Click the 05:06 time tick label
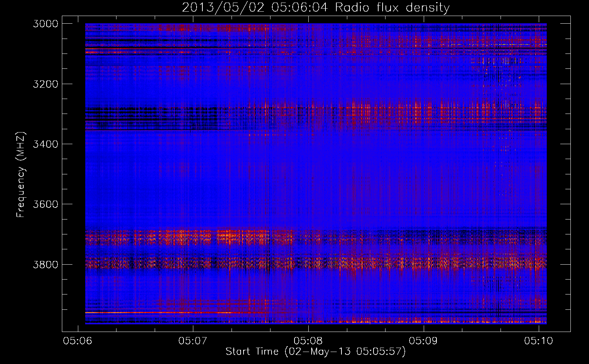The height and width of the screenshot is (364, 589). (x=78, y=341)
